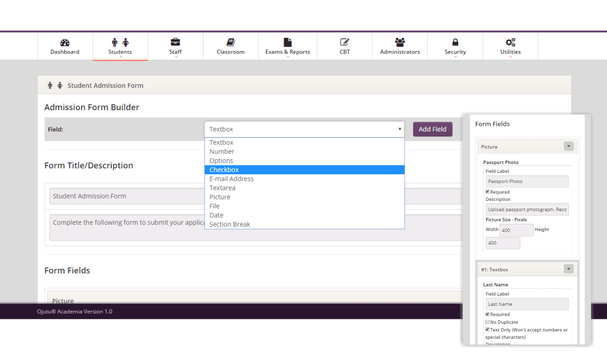Open Exams & Reports document icon
The width and height of the screenshot is (607, 364).
(287, 42)
